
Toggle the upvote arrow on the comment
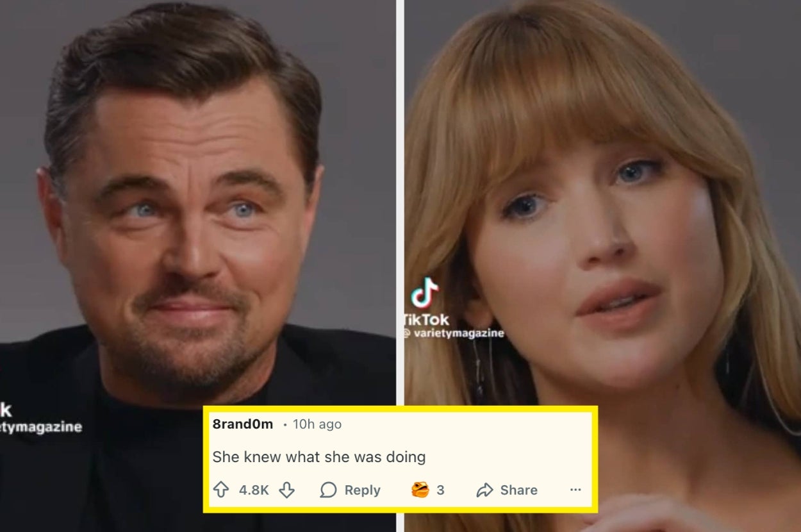tap(221, 490)
